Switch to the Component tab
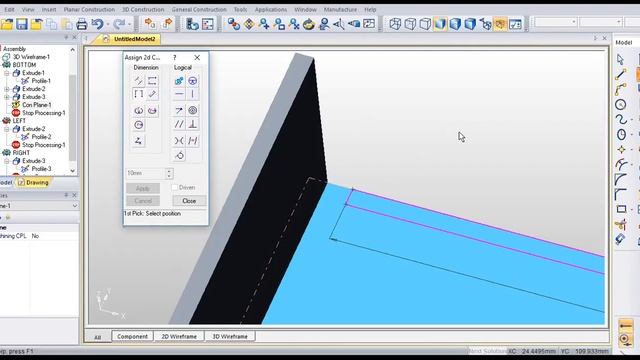Viewport: 640px width, 360px height. tap(132, 336)
